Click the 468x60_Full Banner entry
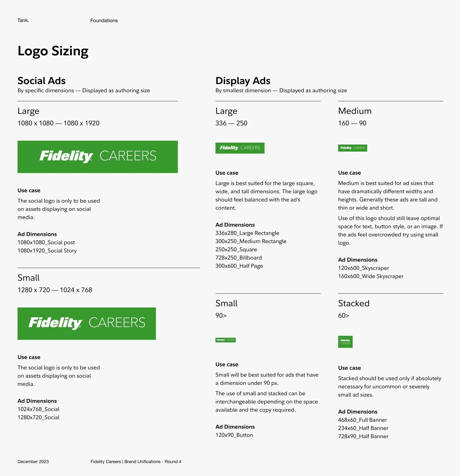 tap(363, 420)
